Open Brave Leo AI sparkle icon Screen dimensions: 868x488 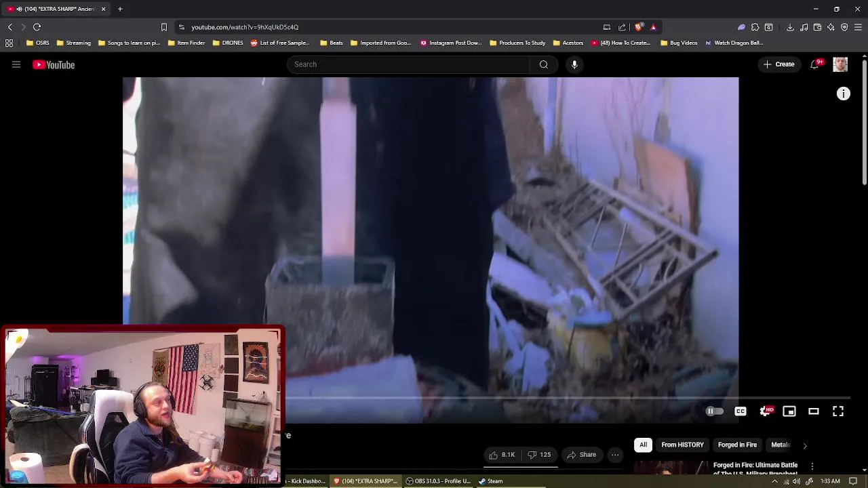tap(831, 27)
